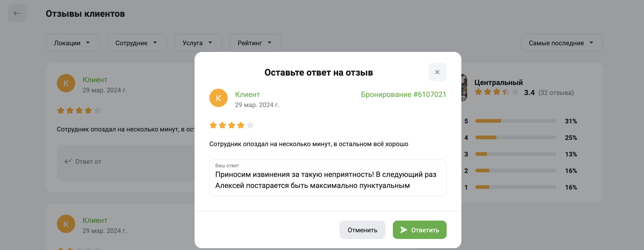Click the Ответить send button

pyautogui.click(x=420, y=230)
